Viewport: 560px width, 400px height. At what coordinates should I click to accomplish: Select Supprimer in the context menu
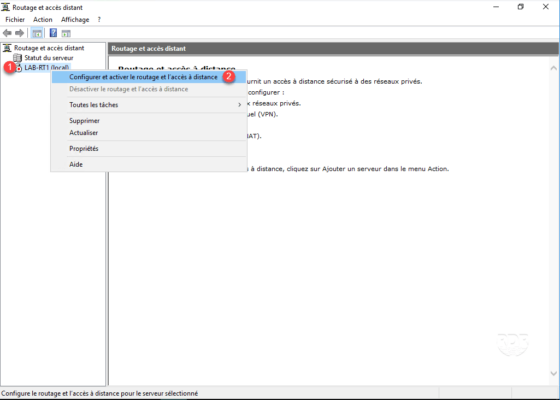[149, 121]
